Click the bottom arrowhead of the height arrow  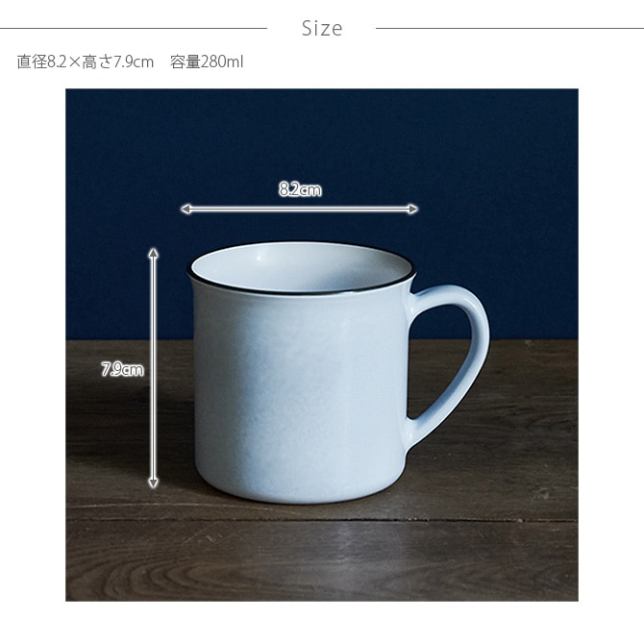[153, 483]
